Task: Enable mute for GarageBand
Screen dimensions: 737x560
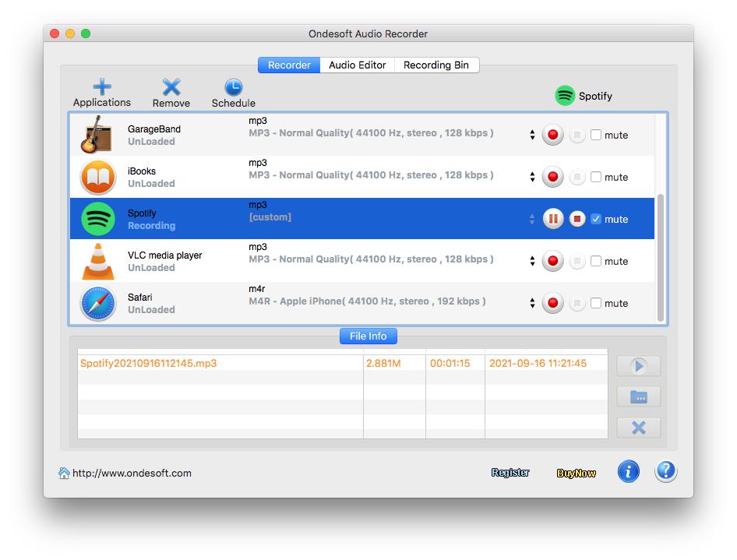Action: (596, 135)
